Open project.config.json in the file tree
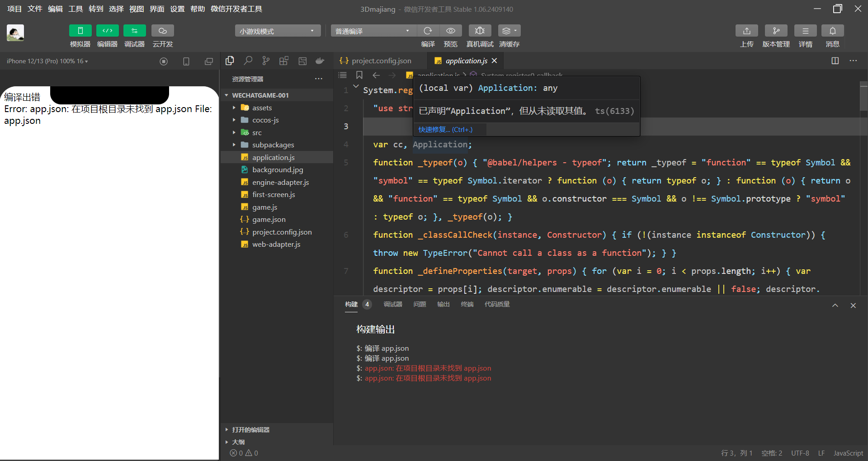Screen dimensions: 868x461 pyautogui.click(x=277, y=232)
